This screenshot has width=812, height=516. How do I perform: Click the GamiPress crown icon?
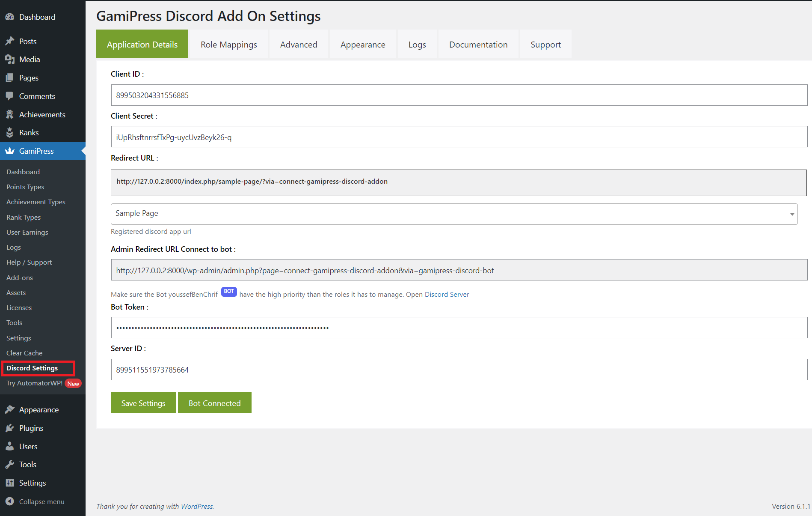(9, 151)
